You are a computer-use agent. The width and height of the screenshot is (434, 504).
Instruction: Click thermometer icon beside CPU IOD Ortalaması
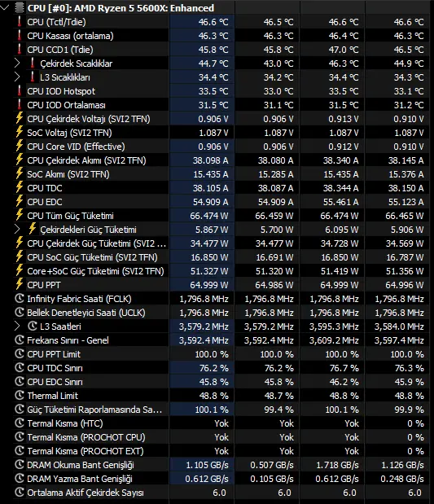click(x=20, y=104)
